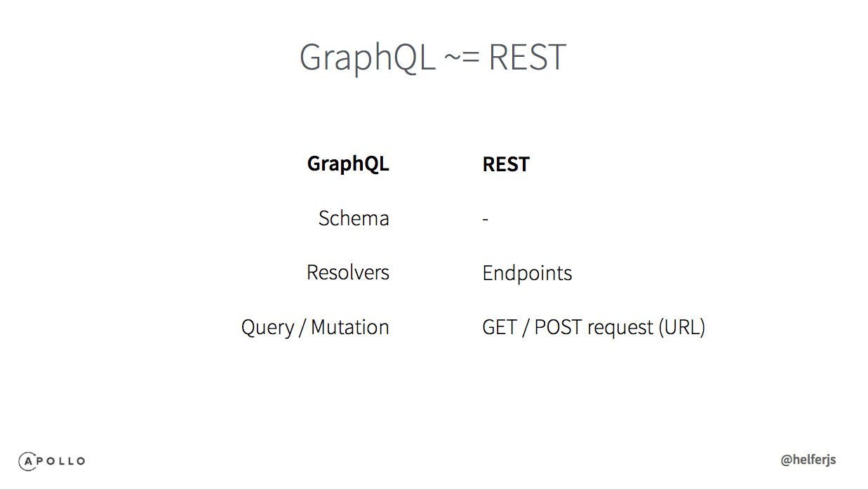Click the Endpoints table cell

coord(527,273)
